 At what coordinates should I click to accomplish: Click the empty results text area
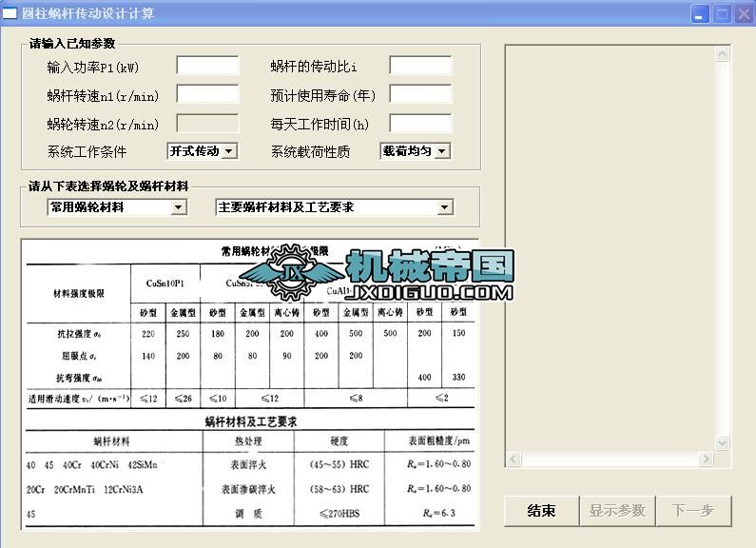click(x=611, y=249)
